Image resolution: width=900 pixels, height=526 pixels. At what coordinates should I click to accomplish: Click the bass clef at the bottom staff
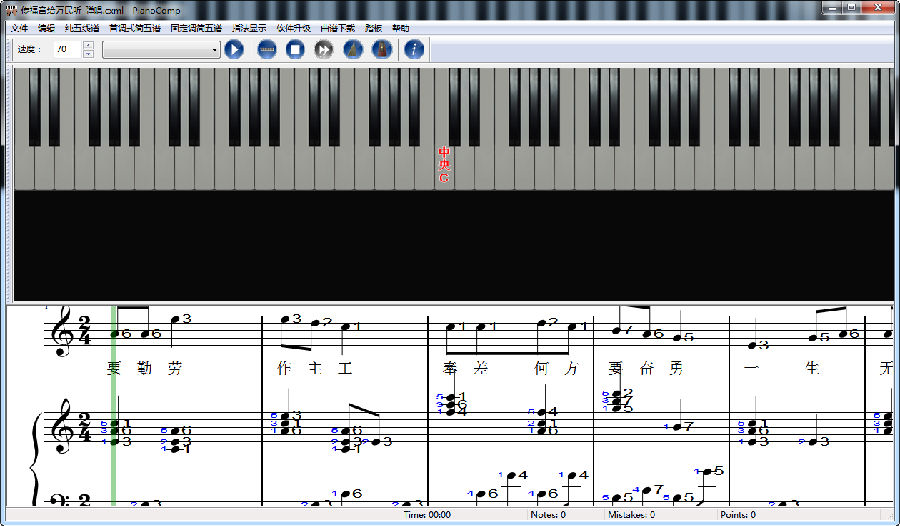click(x=58, y=500)
